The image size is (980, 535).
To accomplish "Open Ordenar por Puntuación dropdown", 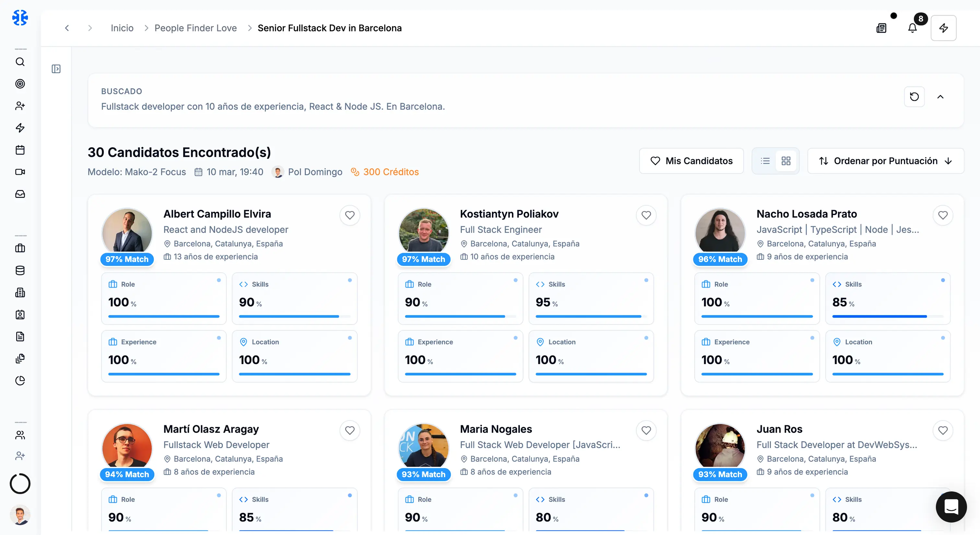I will [885, 161].
